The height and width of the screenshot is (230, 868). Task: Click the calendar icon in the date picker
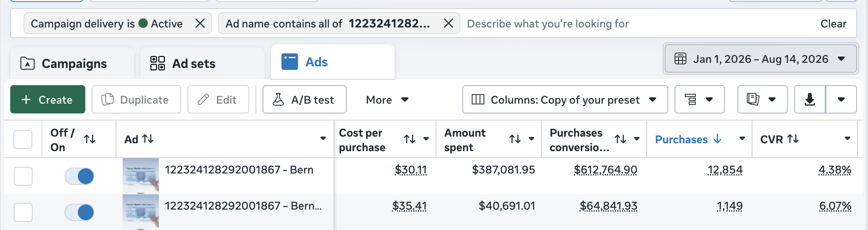click(680, 59)
